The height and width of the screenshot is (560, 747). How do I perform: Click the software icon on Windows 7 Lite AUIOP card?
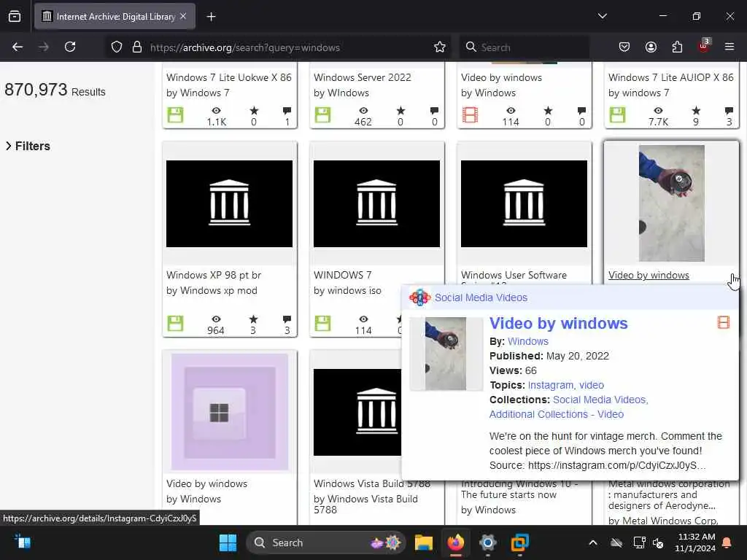pos(617,114)
